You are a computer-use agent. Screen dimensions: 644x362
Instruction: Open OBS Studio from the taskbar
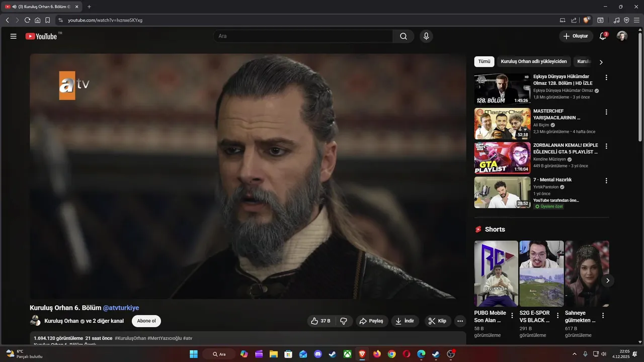pyautogui.click(x=451, y=354)
